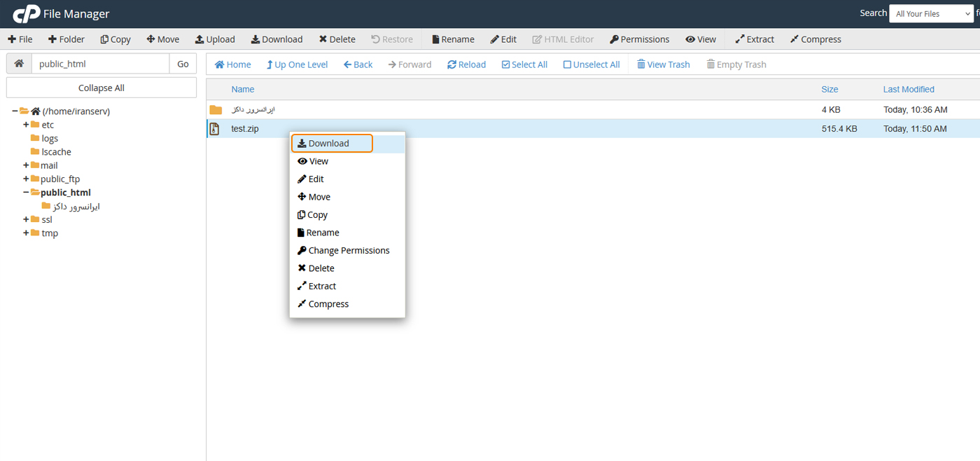Click the public_html path input field
This screenshot has width=980, height=461.
tap(100, 64)
